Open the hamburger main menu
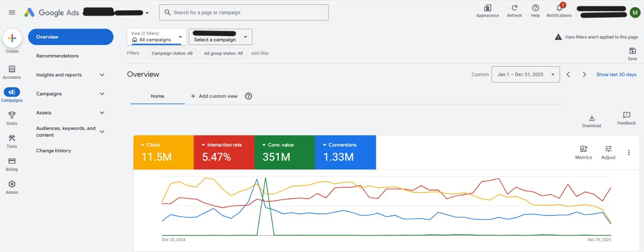This screenshot has width=644, height=252. tap(12, 12)
